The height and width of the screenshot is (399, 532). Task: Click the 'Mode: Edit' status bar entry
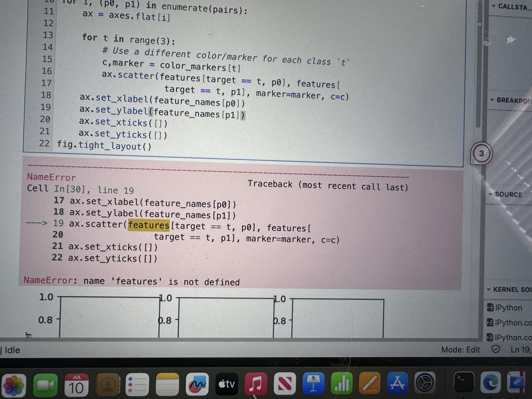460,350
